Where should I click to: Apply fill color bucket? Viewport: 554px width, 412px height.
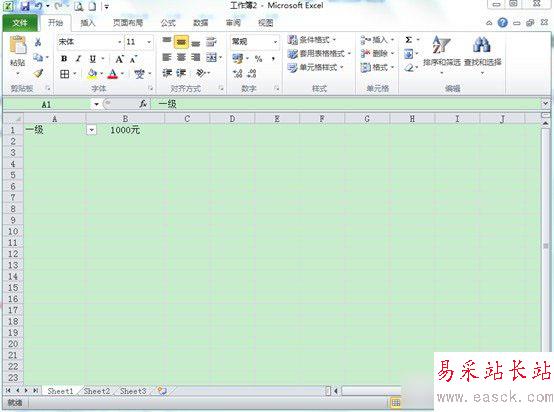[x=92, y=74]
